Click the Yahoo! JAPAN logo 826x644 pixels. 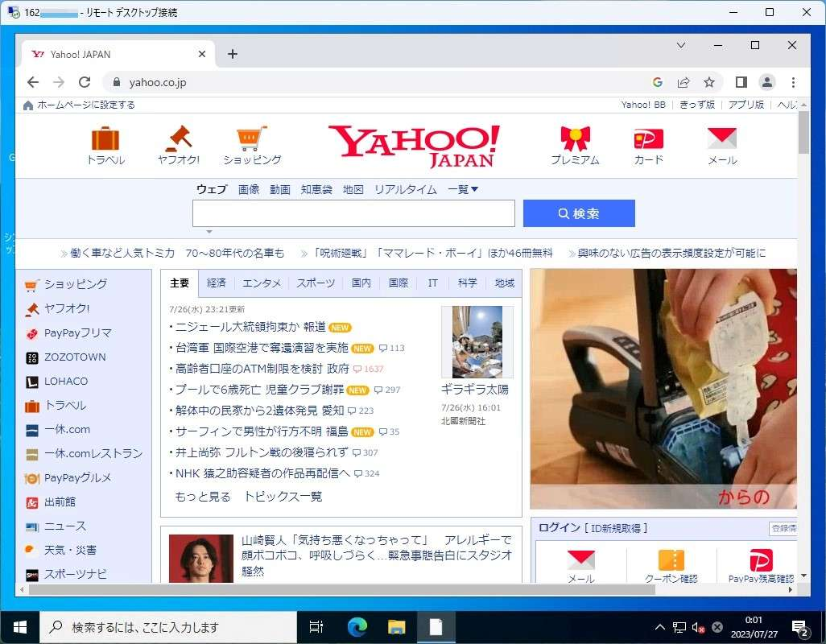pyautogui.click(x=414, y=146)
